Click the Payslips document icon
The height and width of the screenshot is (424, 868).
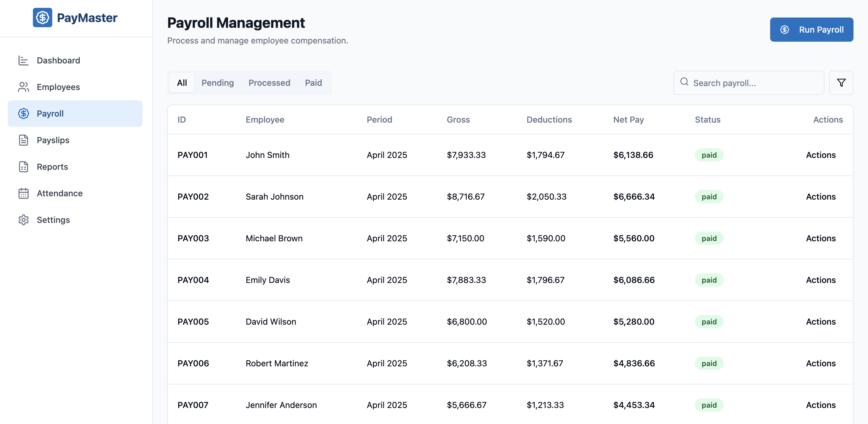[23, 140]
